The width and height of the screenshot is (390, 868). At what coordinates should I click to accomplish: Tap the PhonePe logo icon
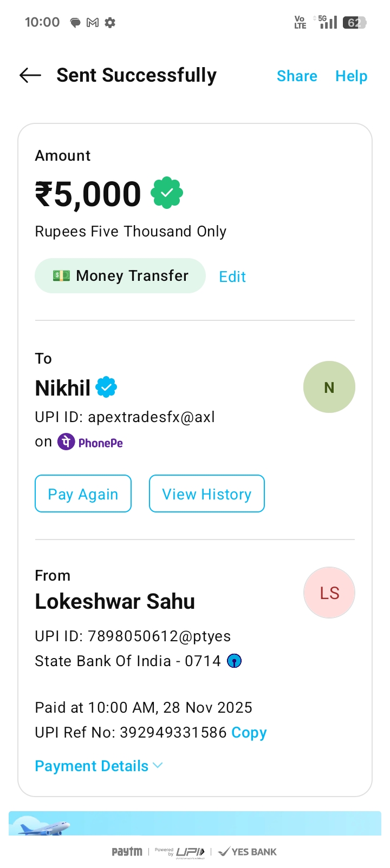point(67,442)
